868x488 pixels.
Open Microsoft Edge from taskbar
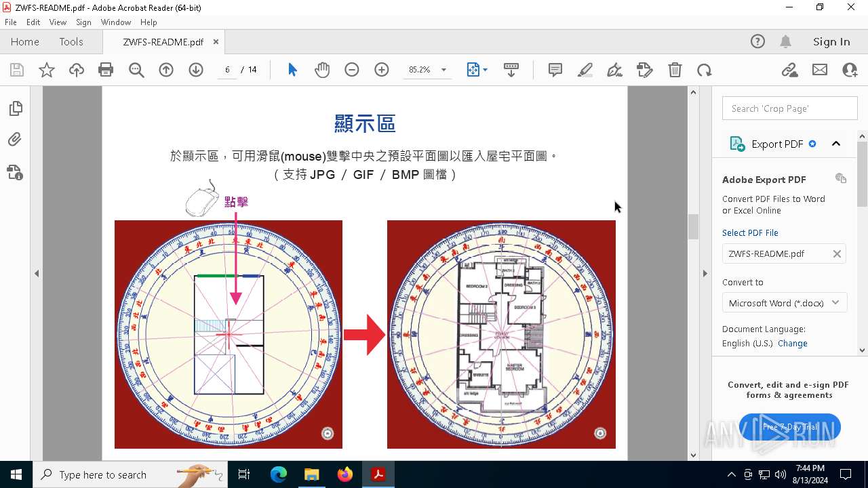(x=279, y=474)
